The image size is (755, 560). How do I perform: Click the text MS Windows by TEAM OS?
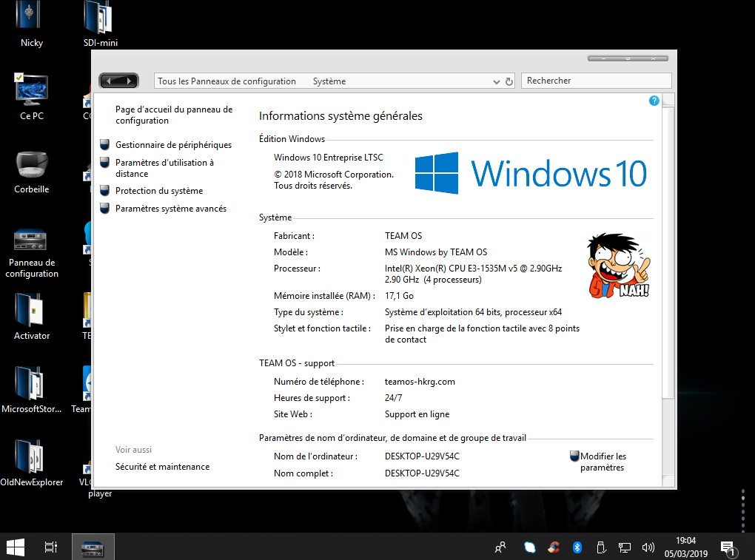[436, 252]
